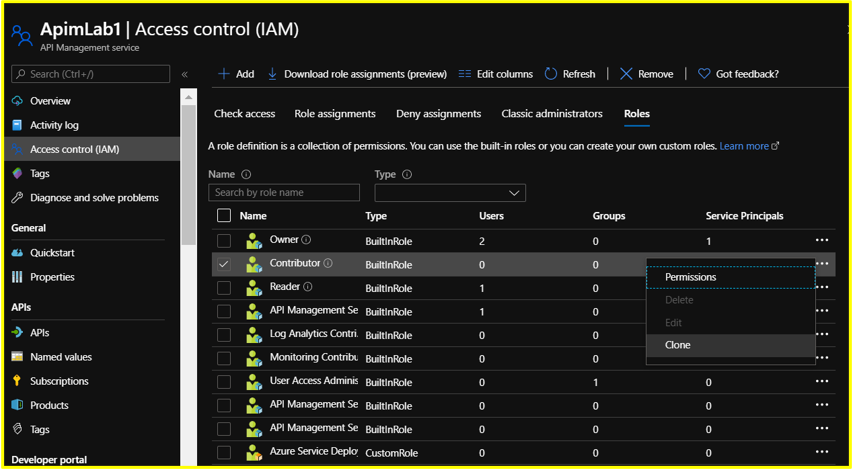
Task: Click the Owner role info icon
Action: pyautogui.click(x=306, y=239)
